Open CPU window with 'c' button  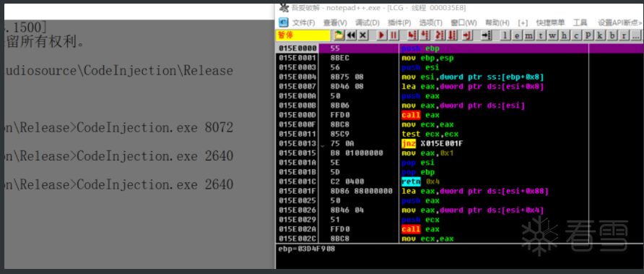point(577,36)
